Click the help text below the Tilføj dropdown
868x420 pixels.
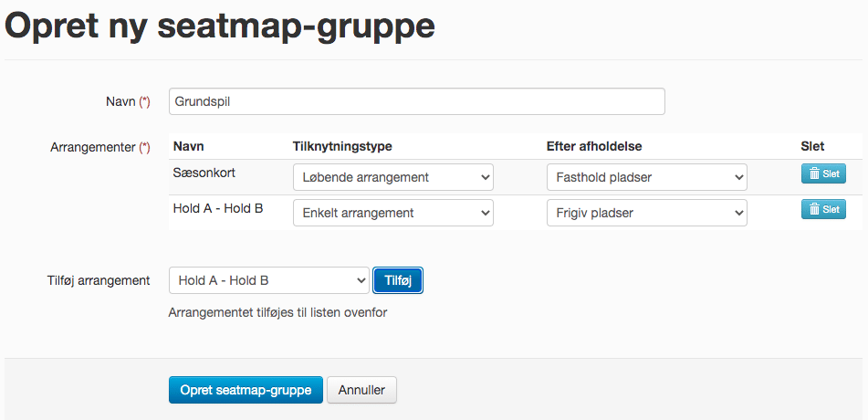click(x=277, y=312)
